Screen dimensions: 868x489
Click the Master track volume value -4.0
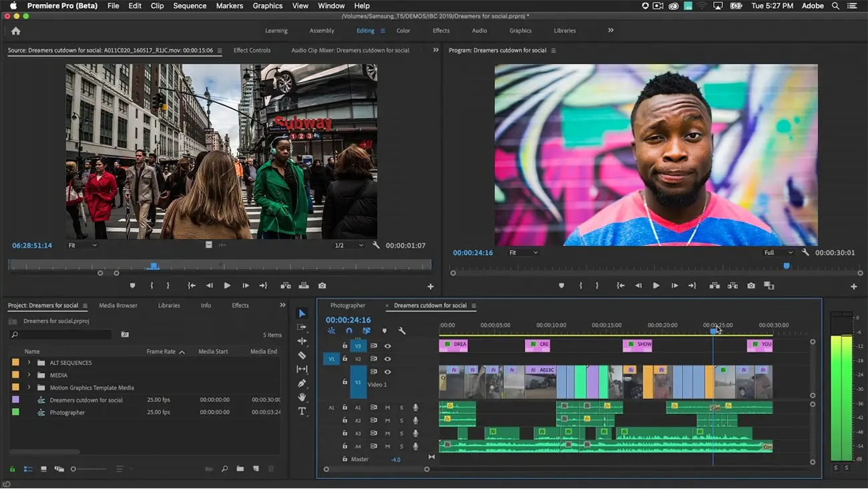click(395, 460)
